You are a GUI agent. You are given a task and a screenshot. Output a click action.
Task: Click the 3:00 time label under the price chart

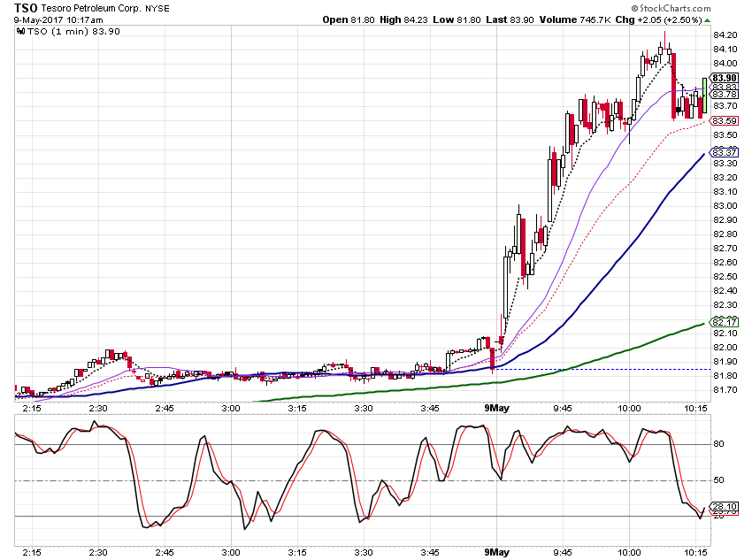click(x=231, y=409)
